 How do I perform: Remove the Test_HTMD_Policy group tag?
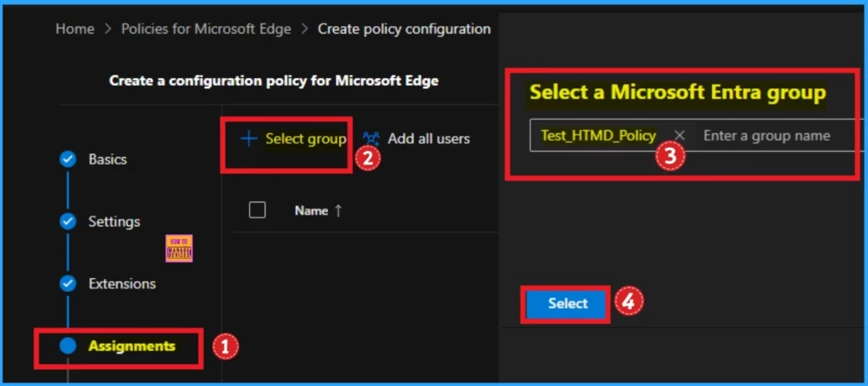point(680,135)
